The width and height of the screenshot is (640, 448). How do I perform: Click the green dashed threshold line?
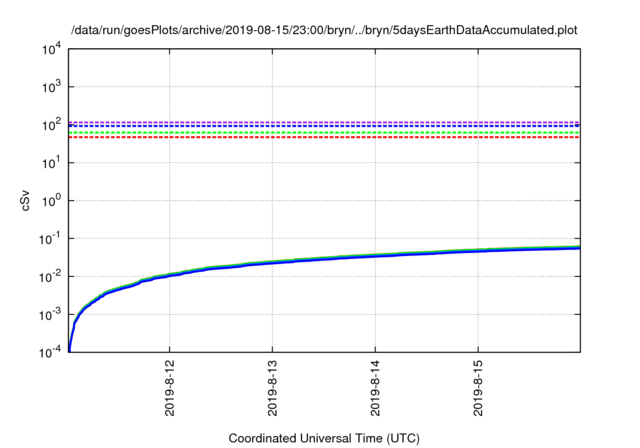[324, 133]
